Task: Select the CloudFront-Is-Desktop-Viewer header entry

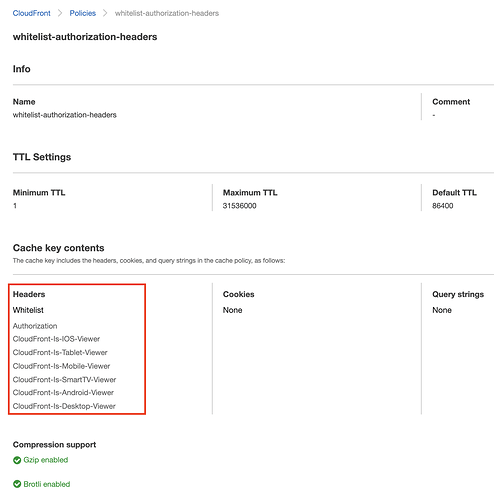Action: click(x=64, y=406)
